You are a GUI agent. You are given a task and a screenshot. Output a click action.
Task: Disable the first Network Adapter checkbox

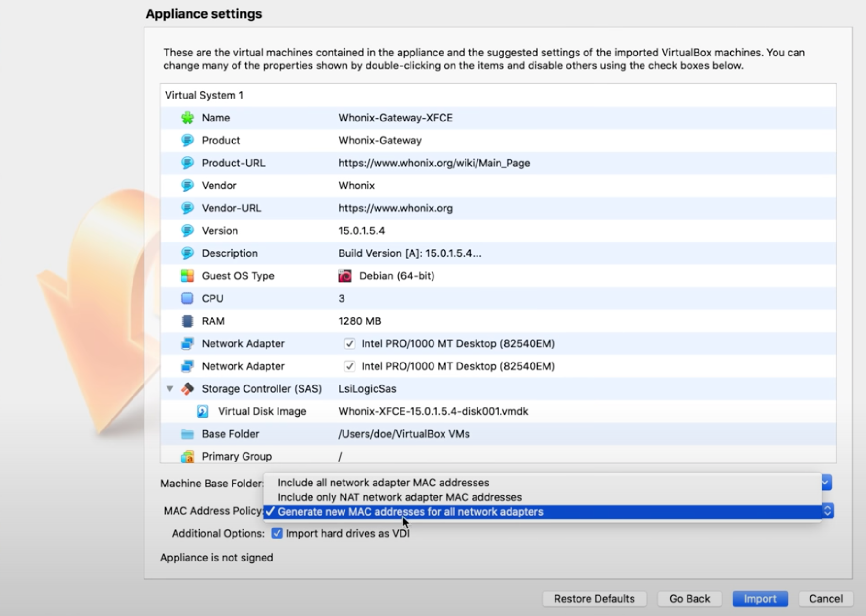[349, 343]
